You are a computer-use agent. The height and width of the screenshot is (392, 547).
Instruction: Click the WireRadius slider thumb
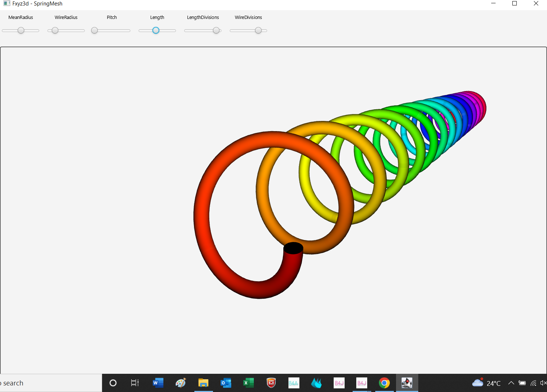click(55, 31)
